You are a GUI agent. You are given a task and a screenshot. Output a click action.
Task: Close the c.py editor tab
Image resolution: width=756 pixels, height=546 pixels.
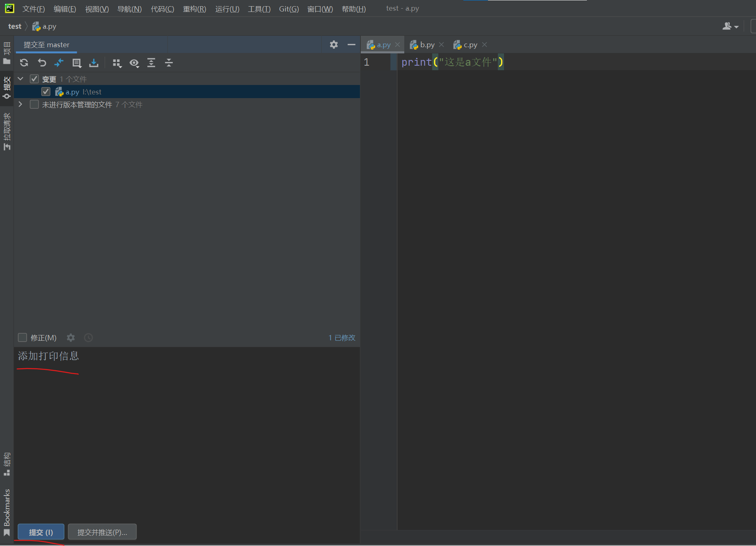[484, 45]
